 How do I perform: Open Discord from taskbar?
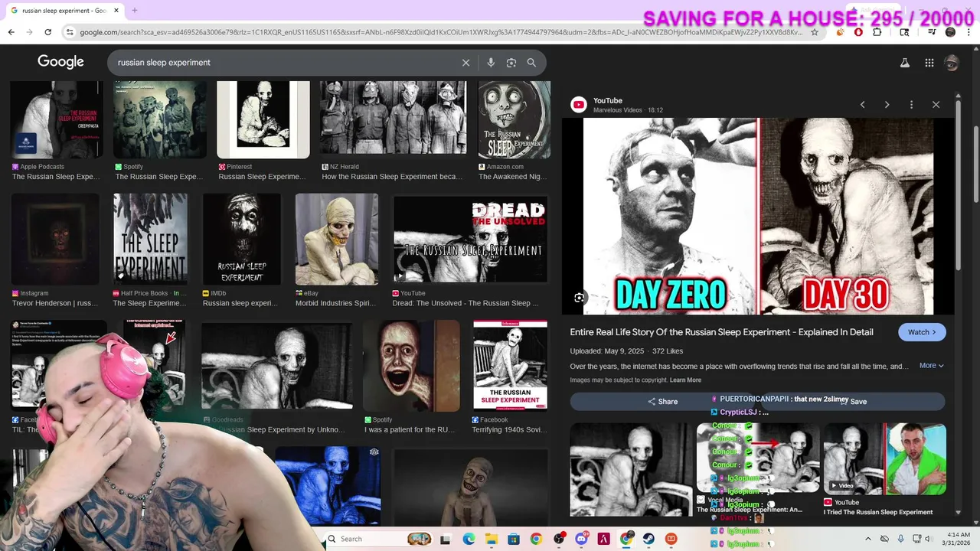[581, 539]
